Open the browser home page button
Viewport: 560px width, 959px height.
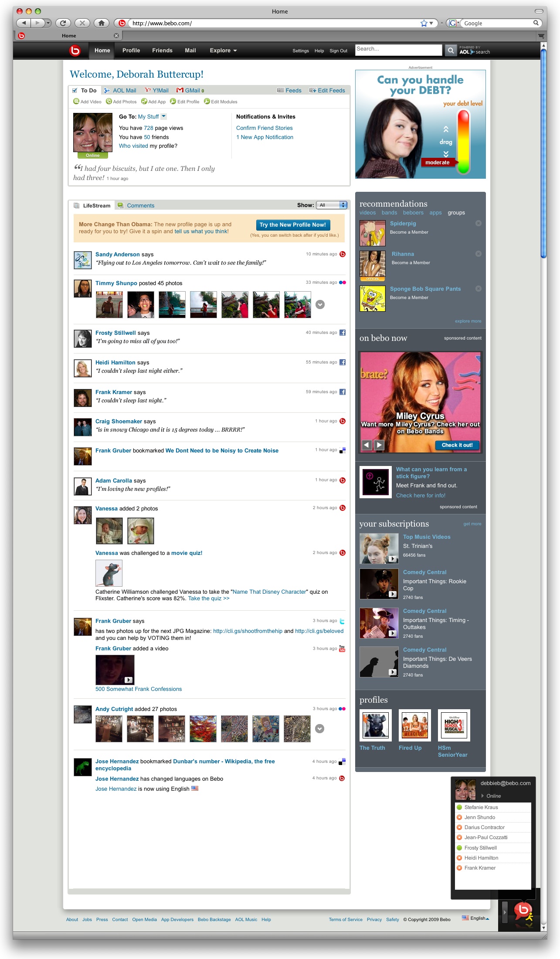pyautogui.click(x=102, y=23)
